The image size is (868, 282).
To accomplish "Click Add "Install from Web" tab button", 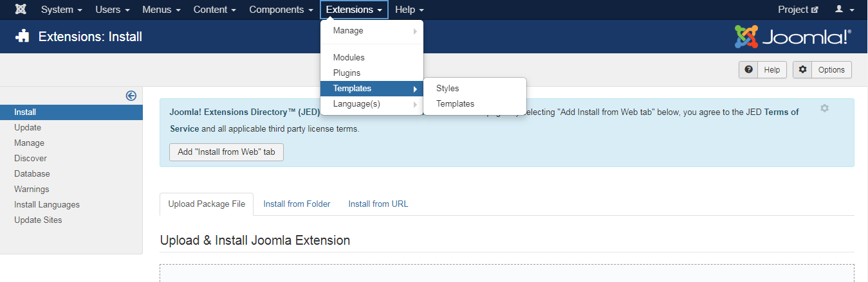I will (226, 152).
